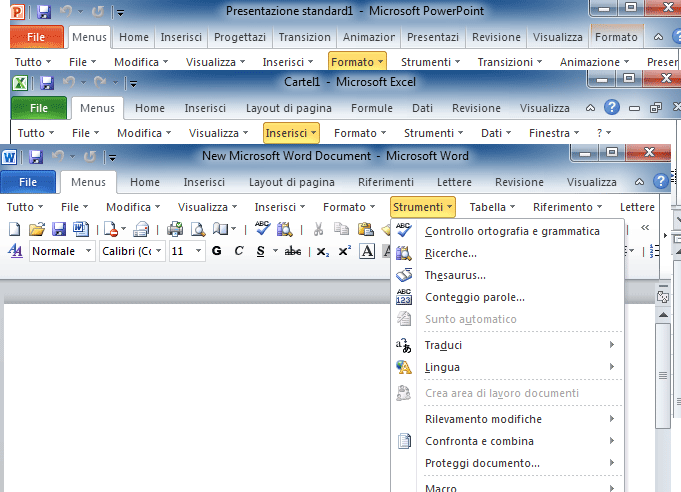This screenshot has width=681, height=492.
Task: Toggle bold G formatting
Action: pyautogui.click(x=216, y=251)
